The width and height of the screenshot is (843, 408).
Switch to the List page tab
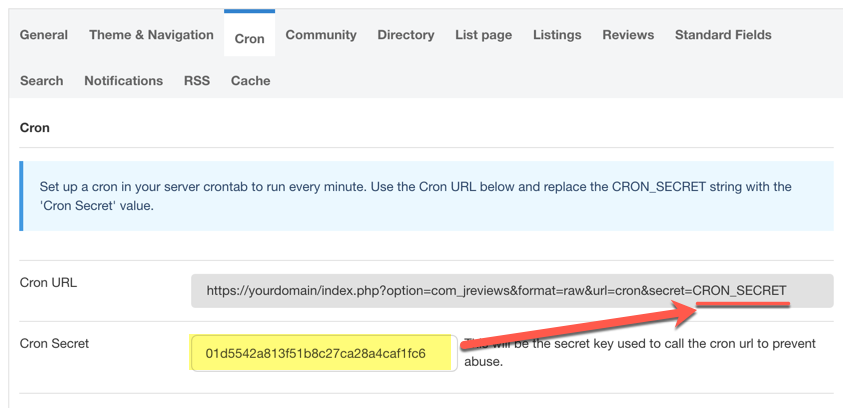(483, 35)
